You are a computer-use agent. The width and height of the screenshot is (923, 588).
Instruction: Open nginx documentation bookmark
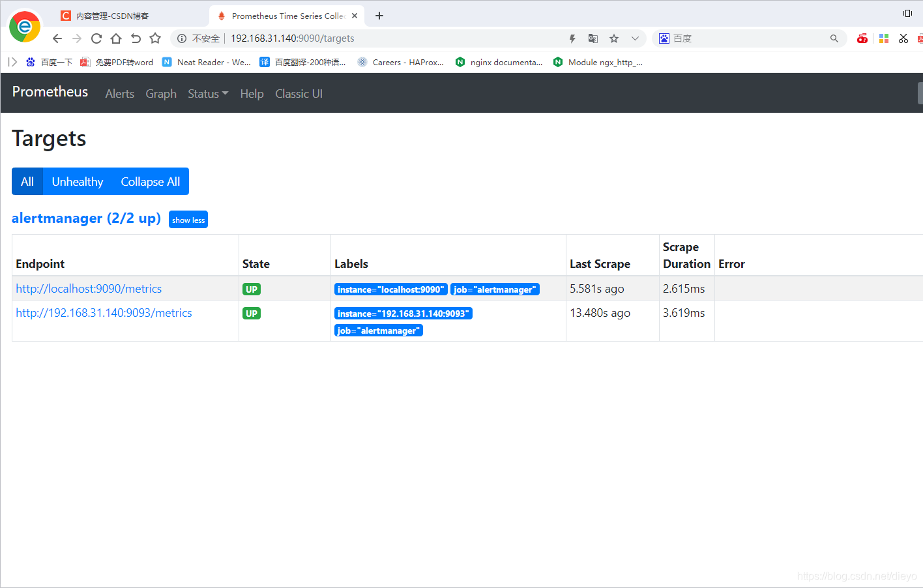click(499, 62)
